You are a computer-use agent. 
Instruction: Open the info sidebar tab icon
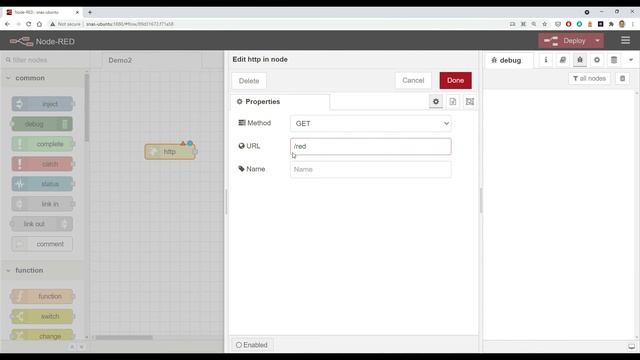click(x=546, y=60)
